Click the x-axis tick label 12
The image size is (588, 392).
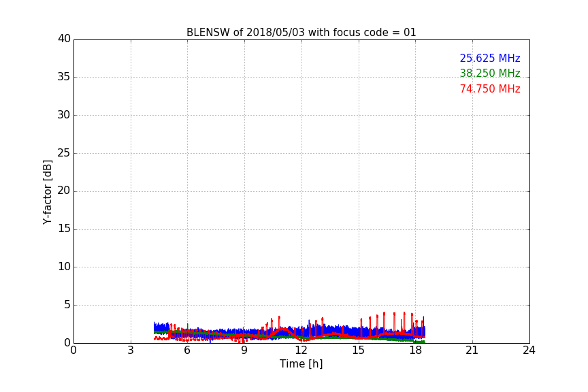pos(301,350)
